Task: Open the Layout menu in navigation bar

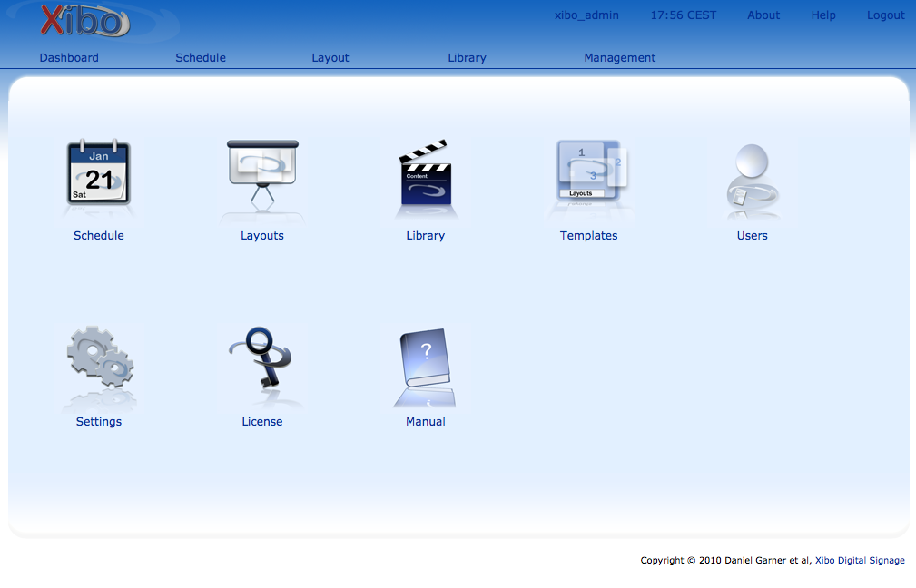Action: click(330, 58)
